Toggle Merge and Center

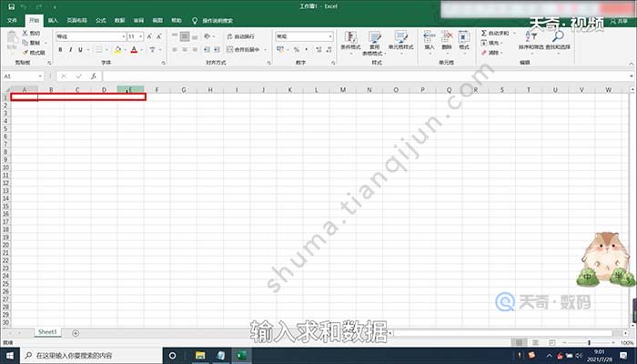[243, 49]
